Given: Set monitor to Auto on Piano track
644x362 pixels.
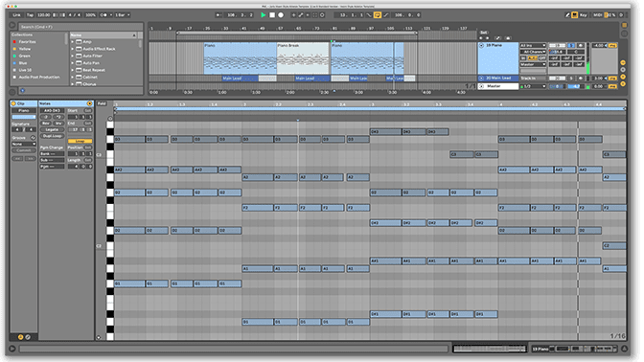Looking at the screenshot, I should (x=533, y=58).
